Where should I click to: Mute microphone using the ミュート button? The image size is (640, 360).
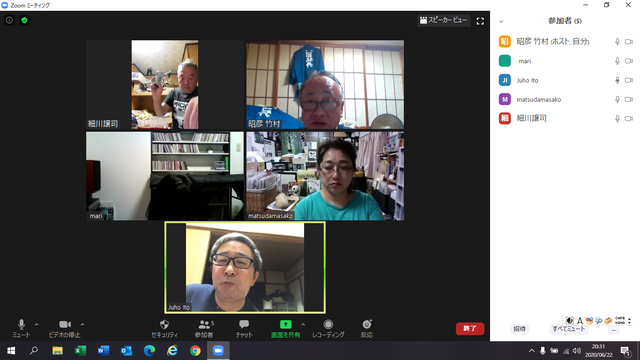click(21, 329)
